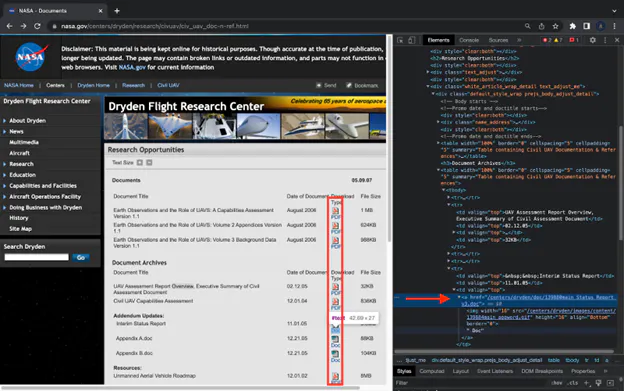Open DevTools three-dot customize menu
This screenshot has width=624, height=391.
(605, 40)
